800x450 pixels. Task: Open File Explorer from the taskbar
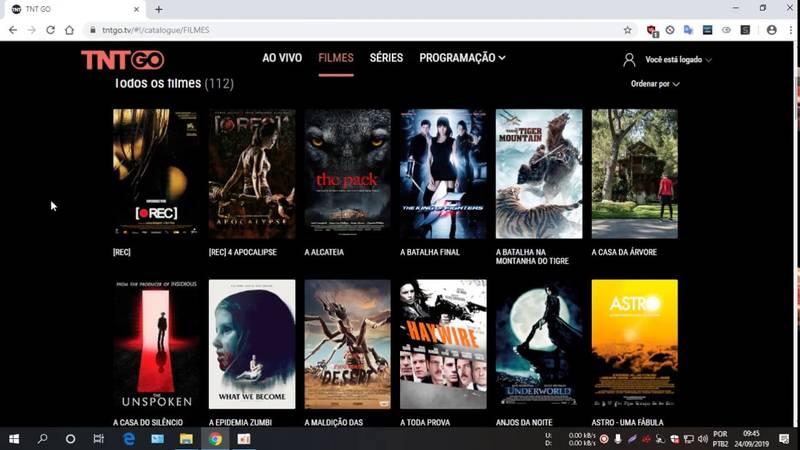186,439
